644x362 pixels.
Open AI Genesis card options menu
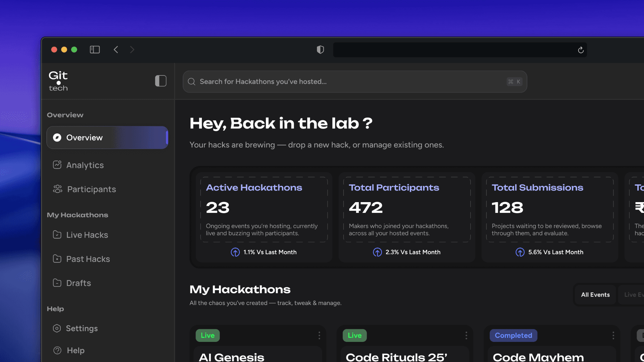tap(319, 335)
